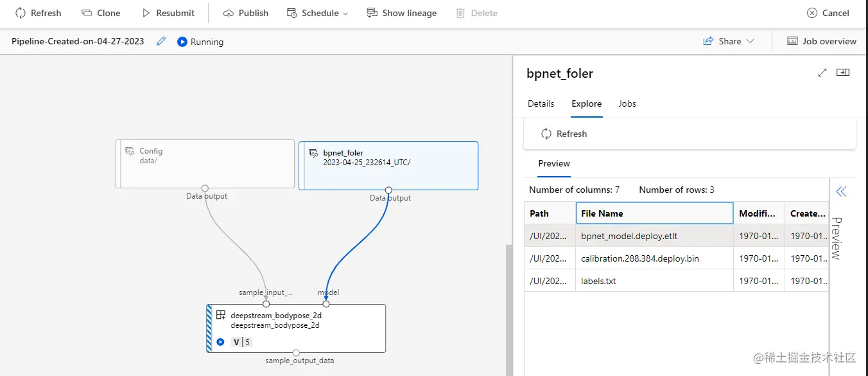Image resolution: width=868 pixels, height=376 pixels.
Task: Click the expand panel diagonal arrow beside bpnet_foler
Action: pos(822,72)
